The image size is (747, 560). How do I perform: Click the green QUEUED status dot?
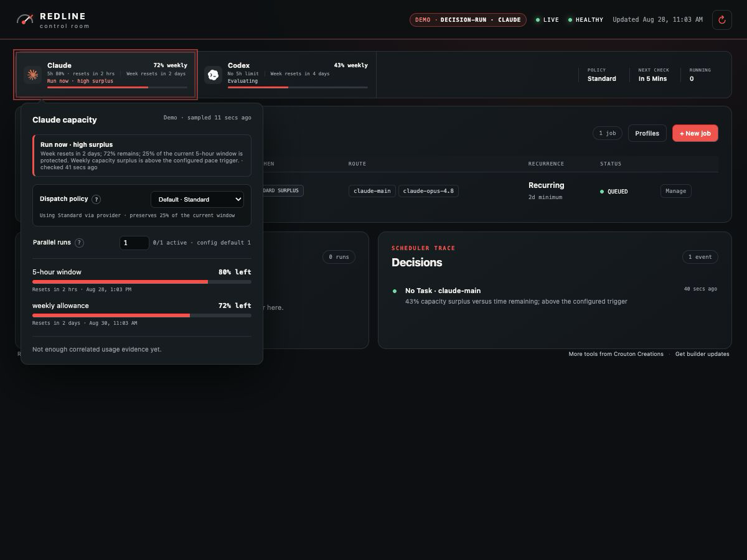[x=602, y=192]
